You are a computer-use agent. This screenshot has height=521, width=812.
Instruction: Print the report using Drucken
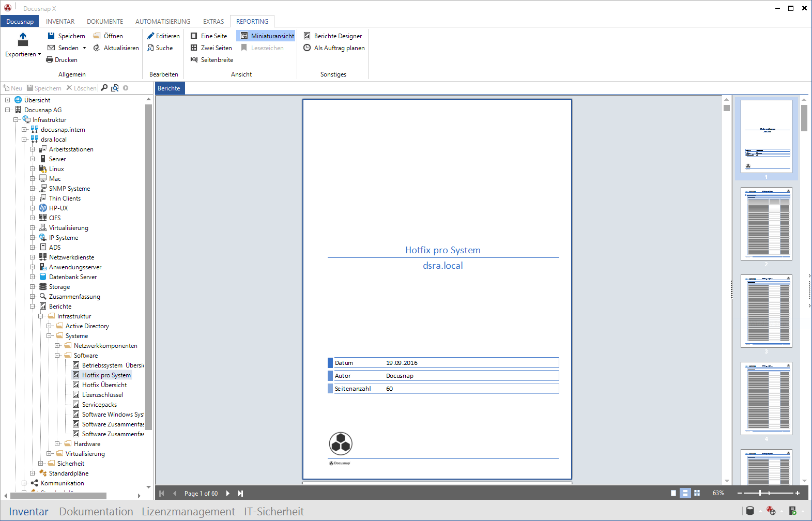click(62, 59)
